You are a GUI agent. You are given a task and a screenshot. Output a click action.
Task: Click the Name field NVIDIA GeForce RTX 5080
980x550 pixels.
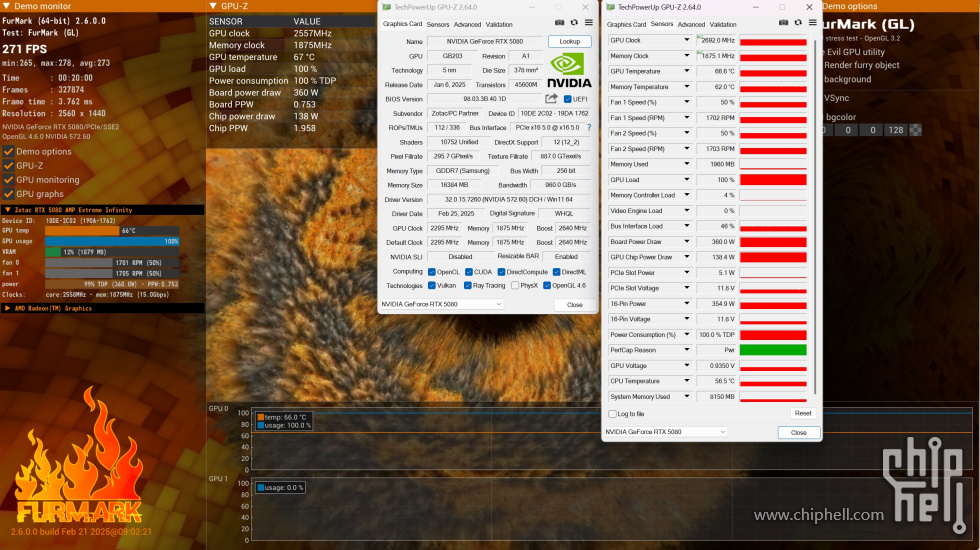tap(484, 41)
